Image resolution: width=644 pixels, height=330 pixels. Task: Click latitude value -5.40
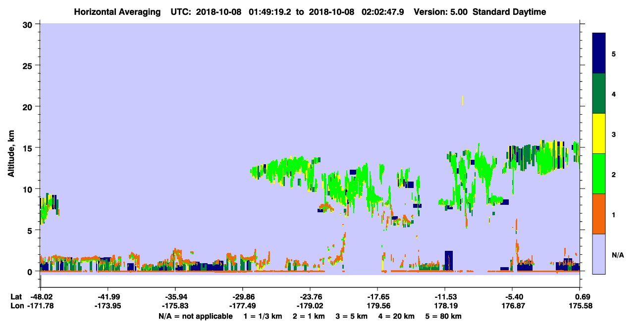click(x=512, y=297)
